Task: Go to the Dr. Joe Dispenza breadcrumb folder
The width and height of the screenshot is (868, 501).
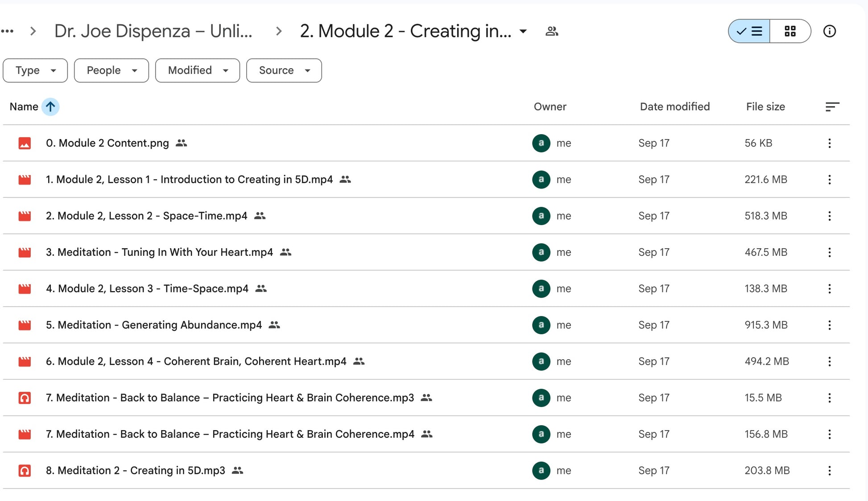Action: (x=153, y=31)
